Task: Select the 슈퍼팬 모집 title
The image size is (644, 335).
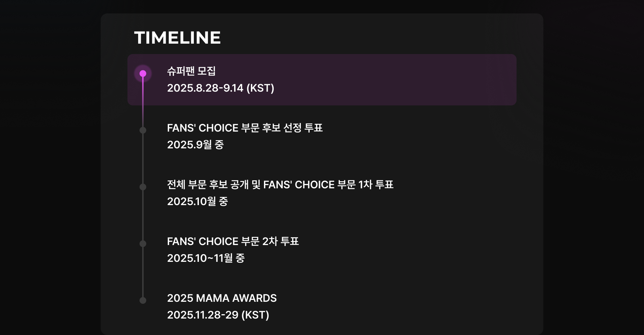Action: (191, 71)
